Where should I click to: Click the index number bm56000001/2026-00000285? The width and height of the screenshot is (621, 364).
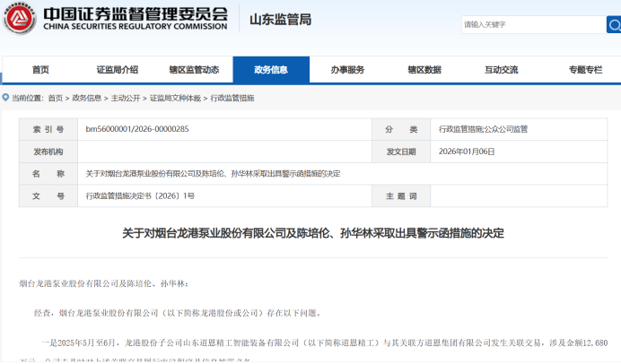click(x=137, y=129)
